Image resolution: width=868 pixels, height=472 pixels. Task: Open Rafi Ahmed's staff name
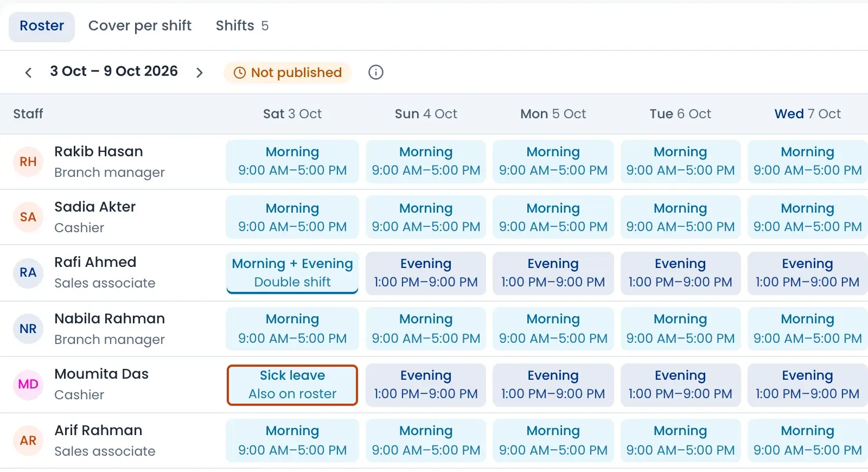(95, 262)
